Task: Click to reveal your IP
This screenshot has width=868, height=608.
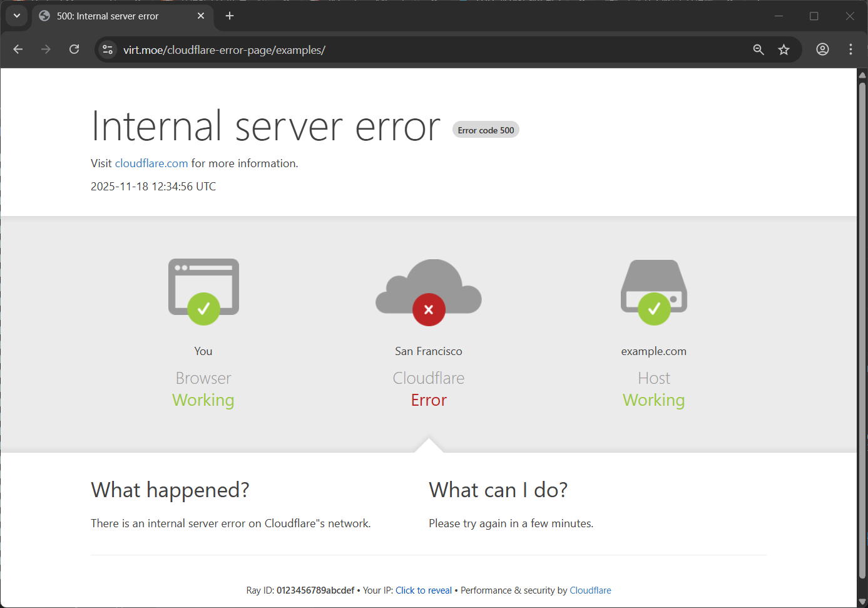Action: tap(424, 590)
